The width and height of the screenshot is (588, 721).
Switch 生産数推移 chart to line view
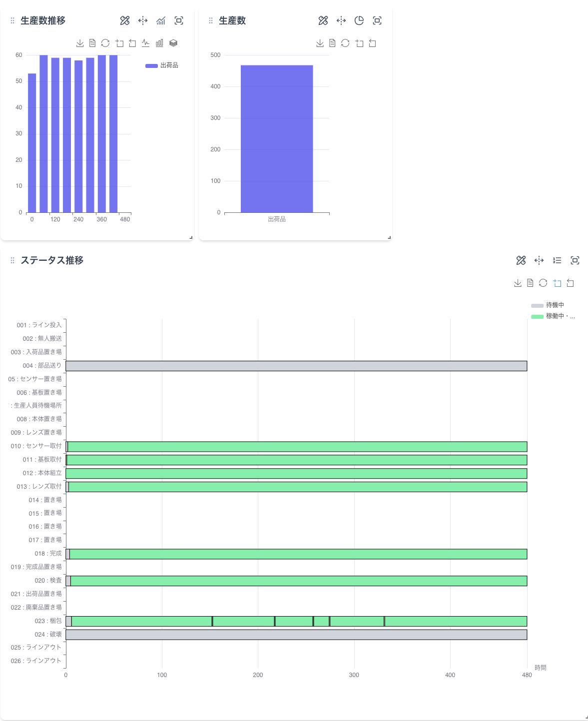145,43
